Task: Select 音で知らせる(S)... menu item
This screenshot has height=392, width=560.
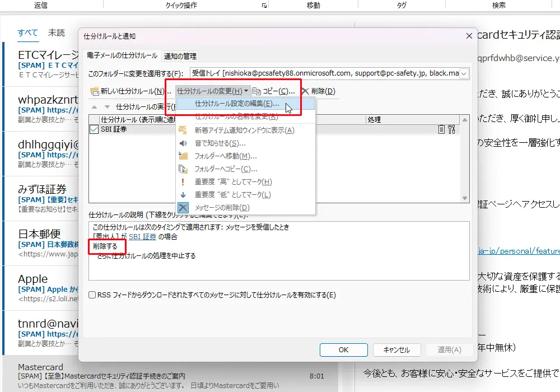Action: [246, 143]
